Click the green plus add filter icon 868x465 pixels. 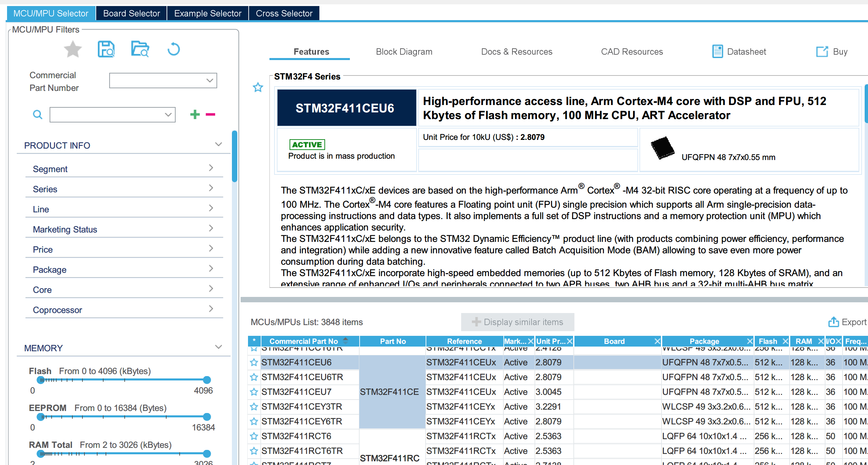(195, 115)
